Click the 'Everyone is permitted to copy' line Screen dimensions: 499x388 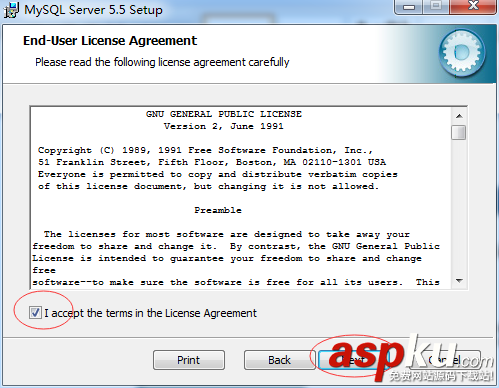[x=218, y=174]
